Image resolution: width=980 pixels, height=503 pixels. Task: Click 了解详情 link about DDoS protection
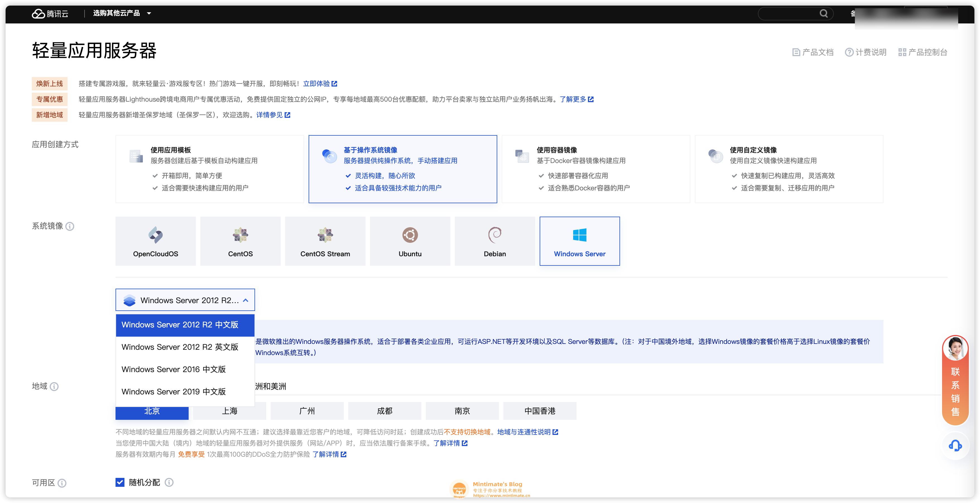click(329, 454)
